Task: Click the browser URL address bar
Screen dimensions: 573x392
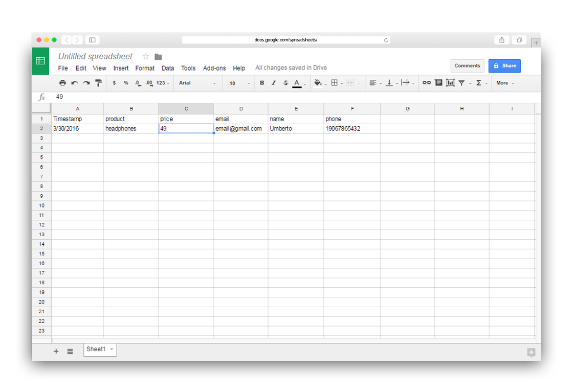Action: [286, 40]
